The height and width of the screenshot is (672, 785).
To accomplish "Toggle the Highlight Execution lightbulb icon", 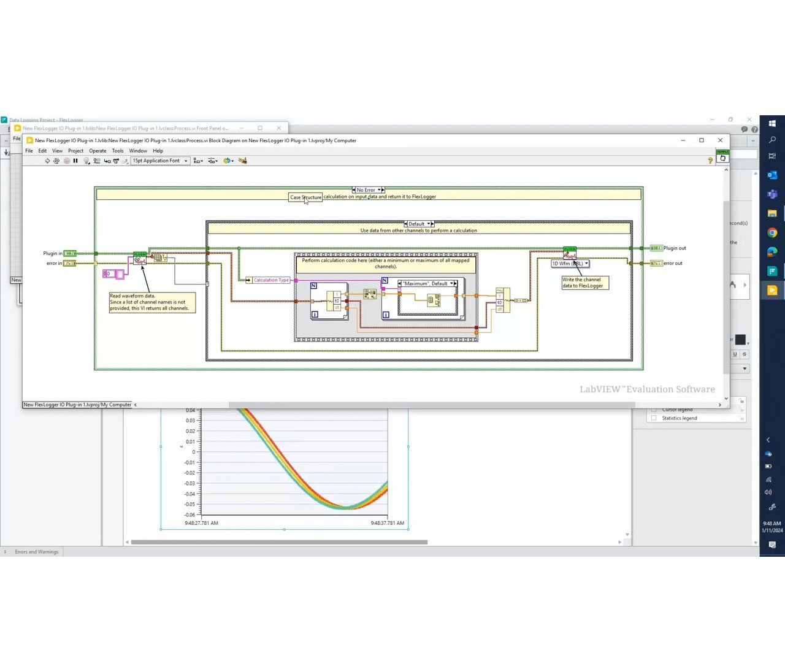I will click(86, 161).
